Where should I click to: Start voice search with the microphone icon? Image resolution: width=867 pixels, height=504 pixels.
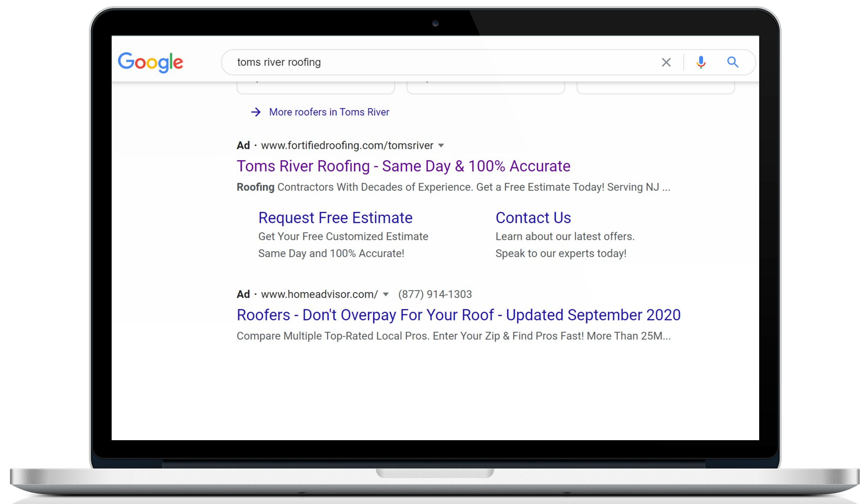point(701,62)
